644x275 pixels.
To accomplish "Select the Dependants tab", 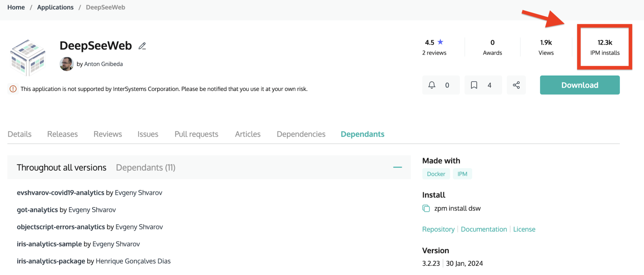I will click(x=363, y=134).
